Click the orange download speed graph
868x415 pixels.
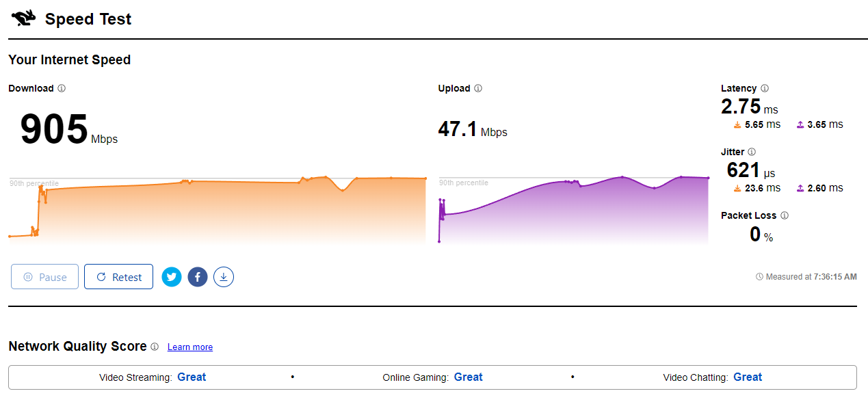pyautogui.click(x=218, y=210)
